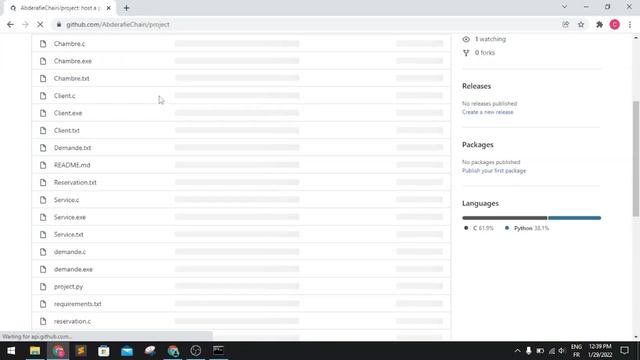Click the file icon beside project.py
The width and height of the screenshot is (640, 360).
43,287
